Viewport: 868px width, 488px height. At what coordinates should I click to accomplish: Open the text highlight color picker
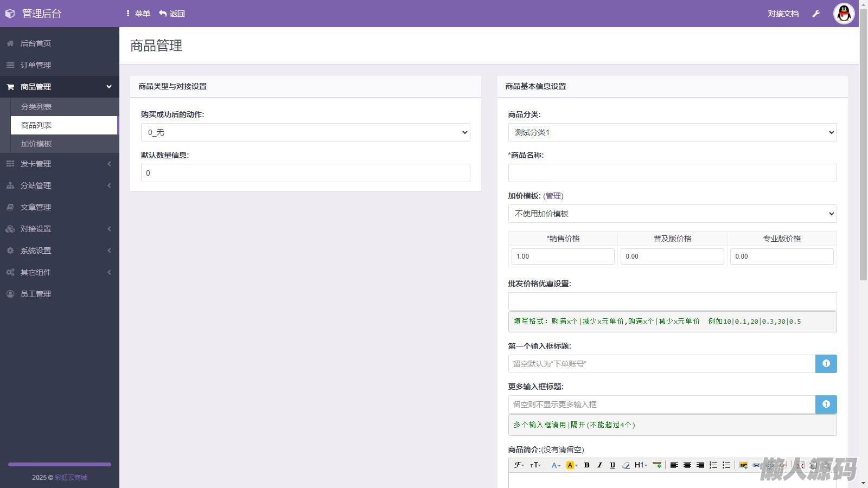(571, 465)
